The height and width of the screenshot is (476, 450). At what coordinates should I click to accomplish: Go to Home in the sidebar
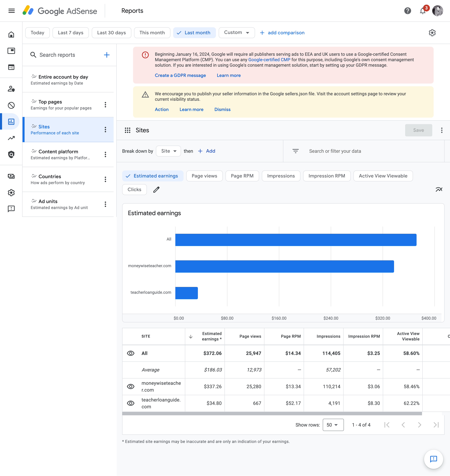[x=11, y=34]
